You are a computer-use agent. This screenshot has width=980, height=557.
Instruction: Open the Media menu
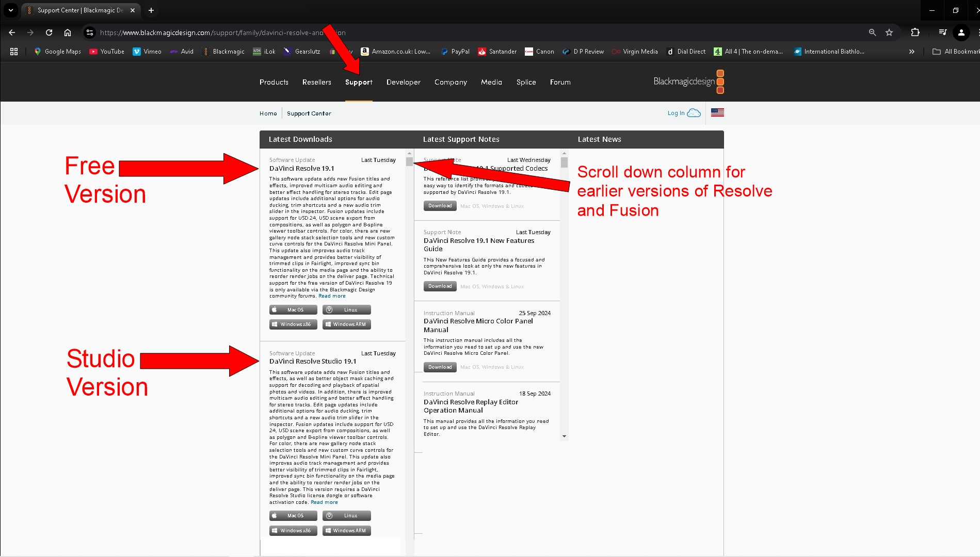click(x=491, y=82)
